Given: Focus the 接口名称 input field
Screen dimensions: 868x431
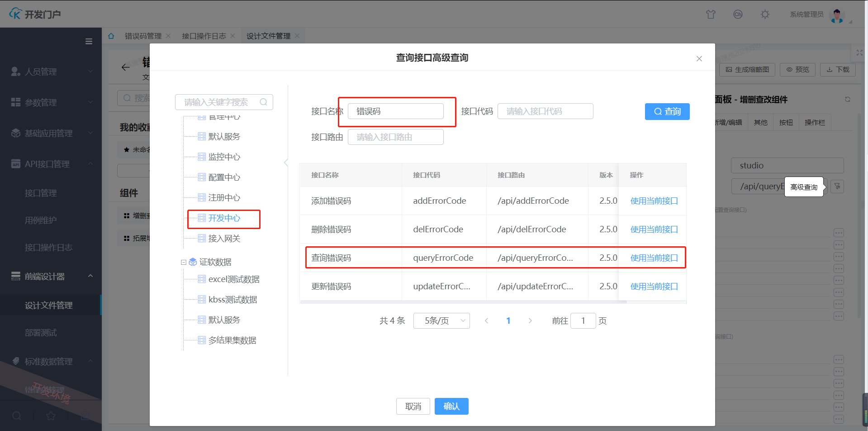Looking at the screenshot, I should (x=395, y=111).
